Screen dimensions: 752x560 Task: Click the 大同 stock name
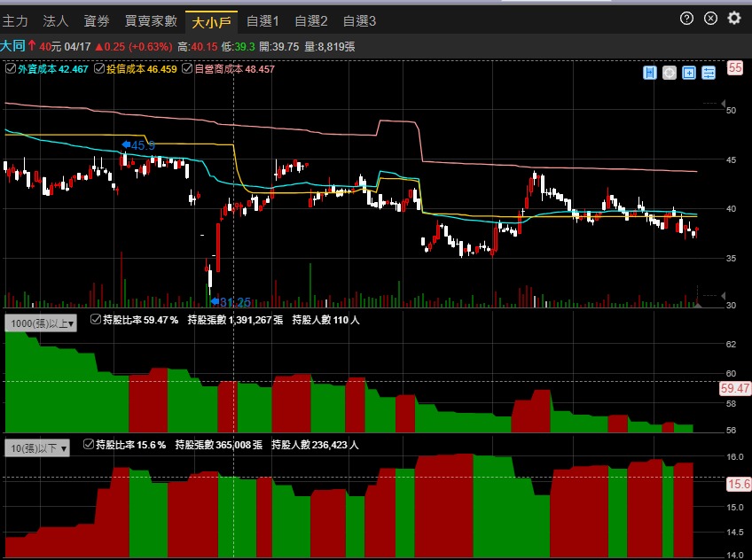click(12, 46)
